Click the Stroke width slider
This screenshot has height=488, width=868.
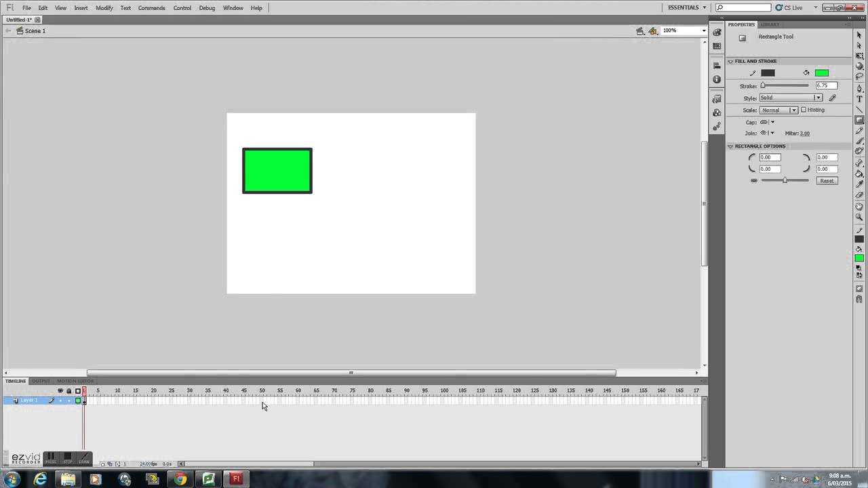coord(785,85)
